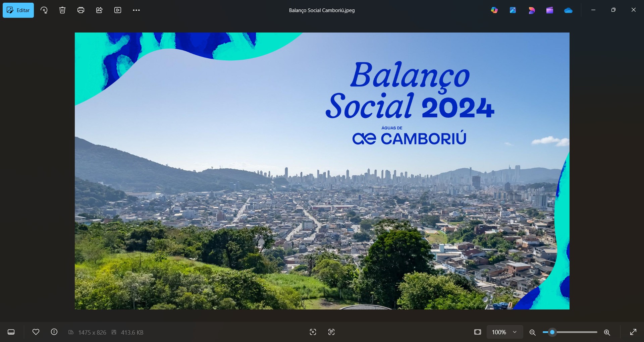Extract text with the scan text icon
The image size is (644, 342).
click(331, 332)
